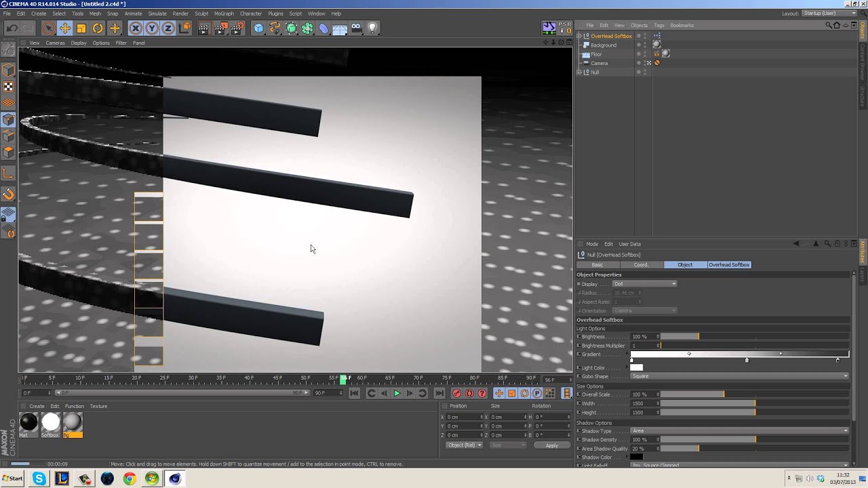This screenshot has width=868, height=488.
Task: Open the Edit Render Settings icon
Action: [x=237, y=28]
